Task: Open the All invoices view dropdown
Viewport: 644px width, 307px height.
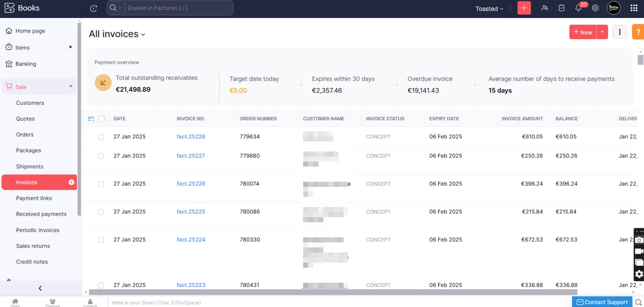Action: pos(143,34)
